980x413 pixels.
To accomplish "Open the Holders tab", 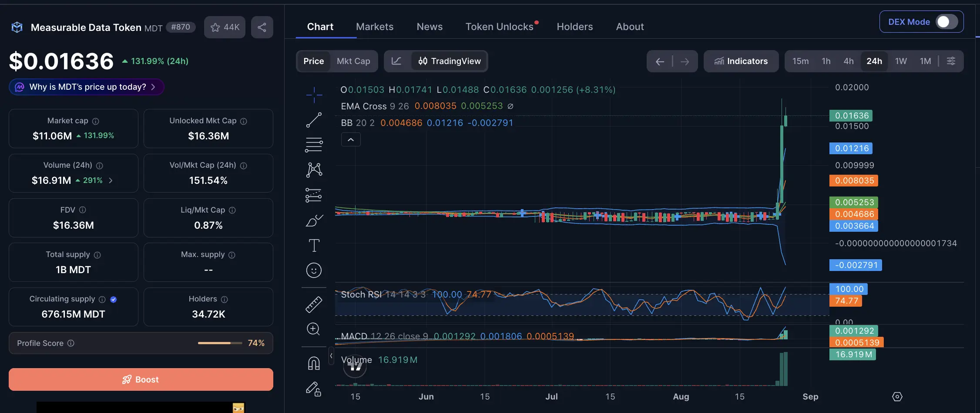I will (575, 27).
